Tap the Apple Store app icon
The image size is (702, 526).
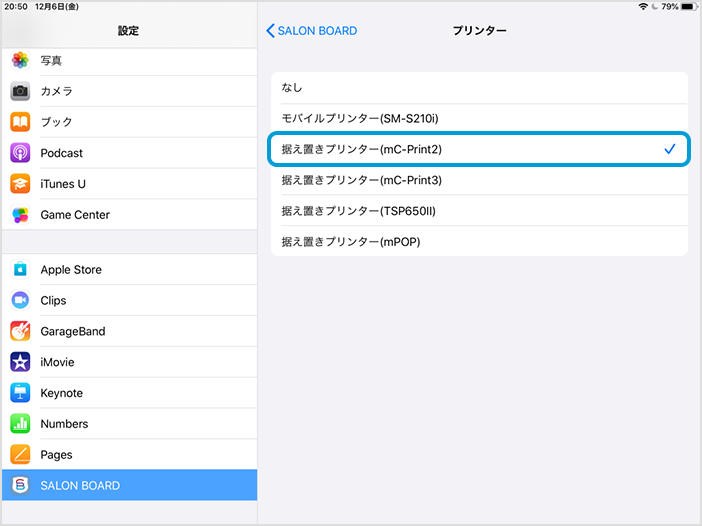coord(20,269)
